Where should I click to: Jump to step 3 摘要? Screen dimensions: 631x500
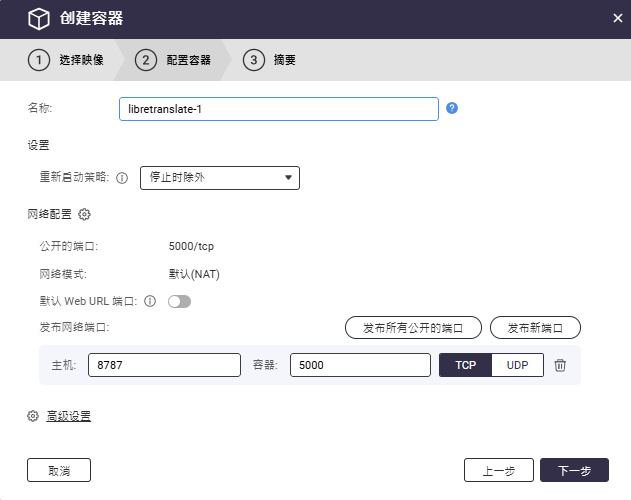270,60
